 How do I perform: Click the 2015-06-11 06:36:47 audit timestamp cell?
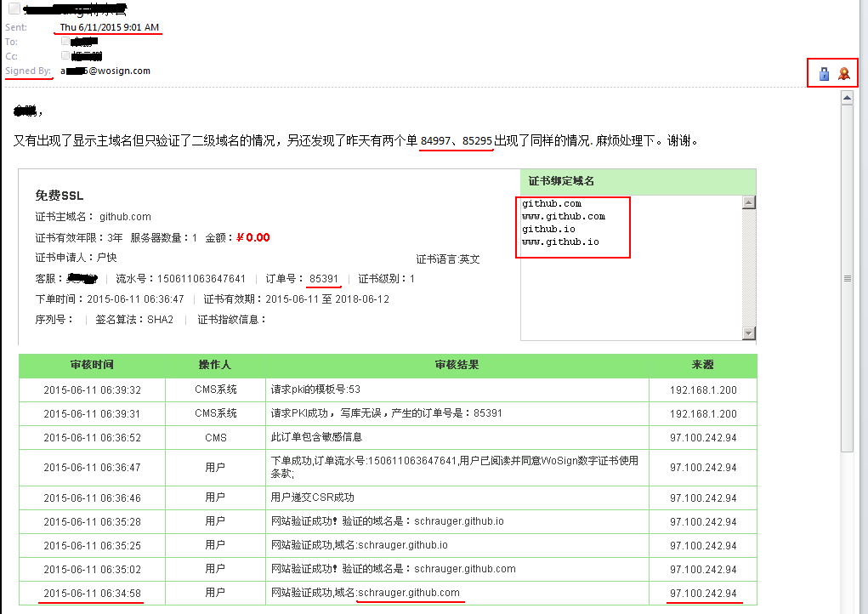click(92, 467)
